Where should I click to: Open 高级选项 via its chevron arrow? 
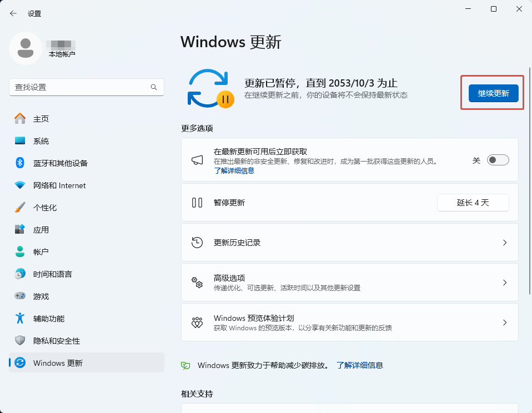point(505,283)
